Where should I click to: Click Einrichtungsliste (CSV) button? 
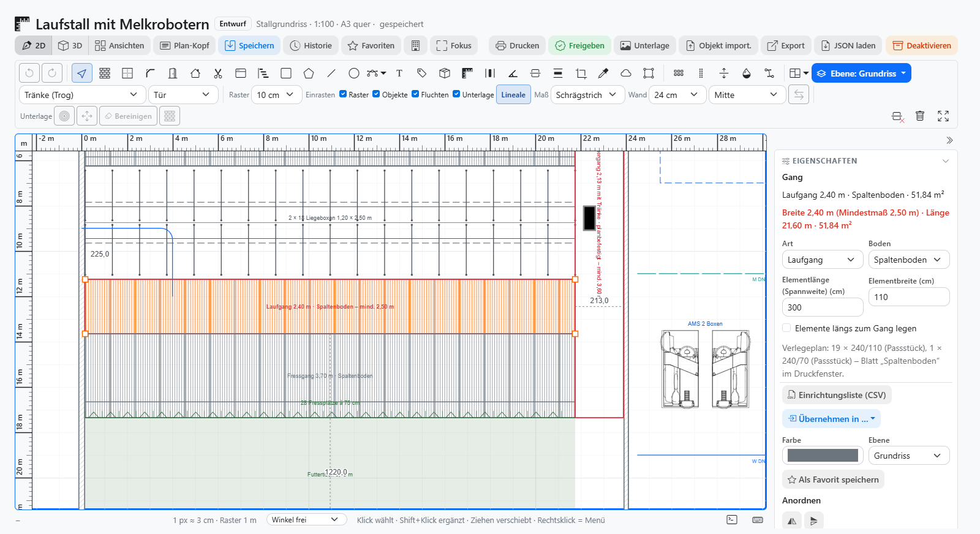click(x=837, y=395)
